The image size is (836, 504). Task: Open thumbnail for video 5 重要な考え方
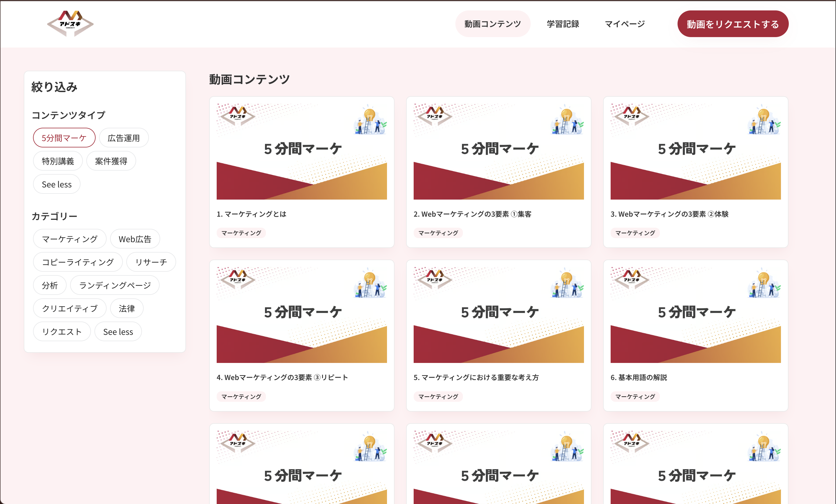(499, 315)
